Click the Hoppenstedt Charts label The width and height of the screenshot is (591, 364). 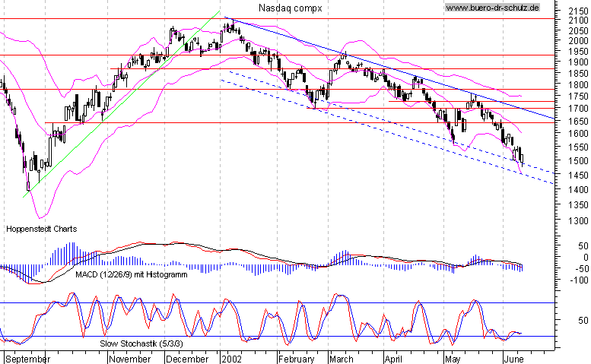42,229
